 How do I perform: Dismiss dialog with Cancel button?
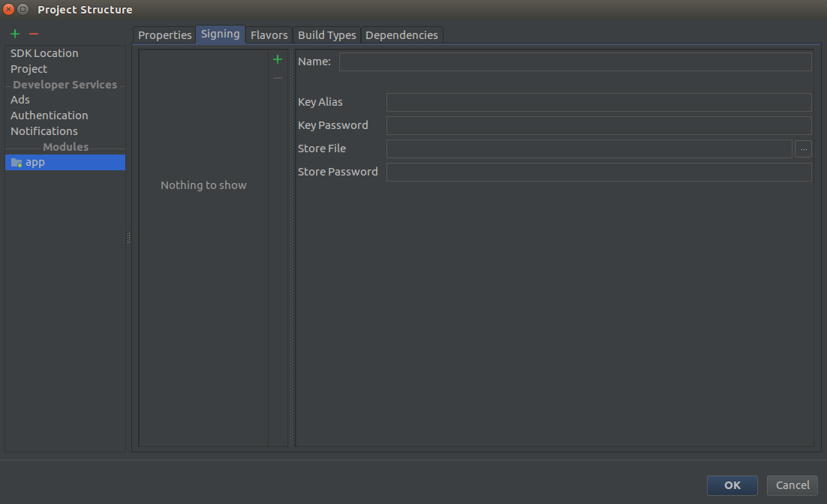tap(792, 485)
